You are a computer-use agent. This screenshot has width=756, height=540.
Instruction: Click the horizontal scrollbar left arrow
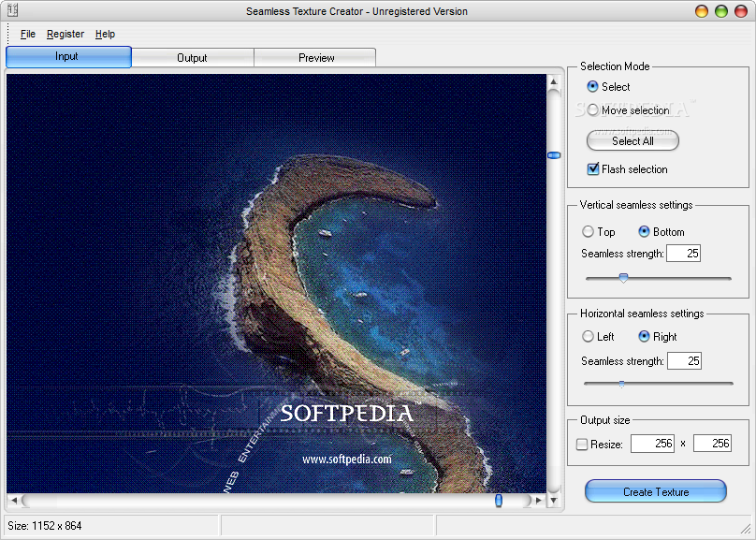pos(13,501)
